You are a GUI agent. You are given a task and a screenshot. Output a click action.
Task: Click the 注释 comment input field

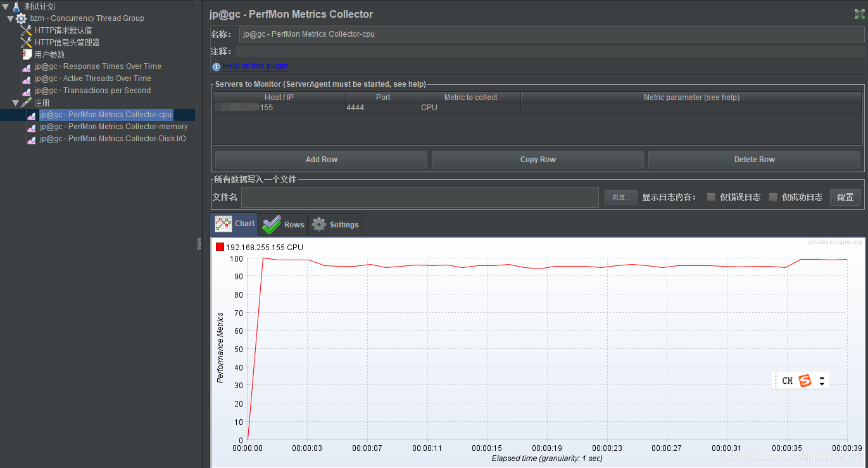[550, 51]
